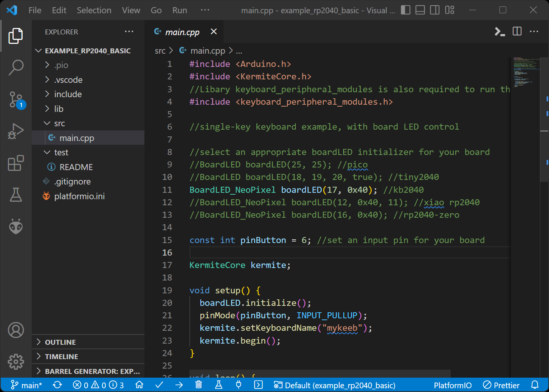
Task: Select the main.cpp editor tab
Action: (182, 32)
